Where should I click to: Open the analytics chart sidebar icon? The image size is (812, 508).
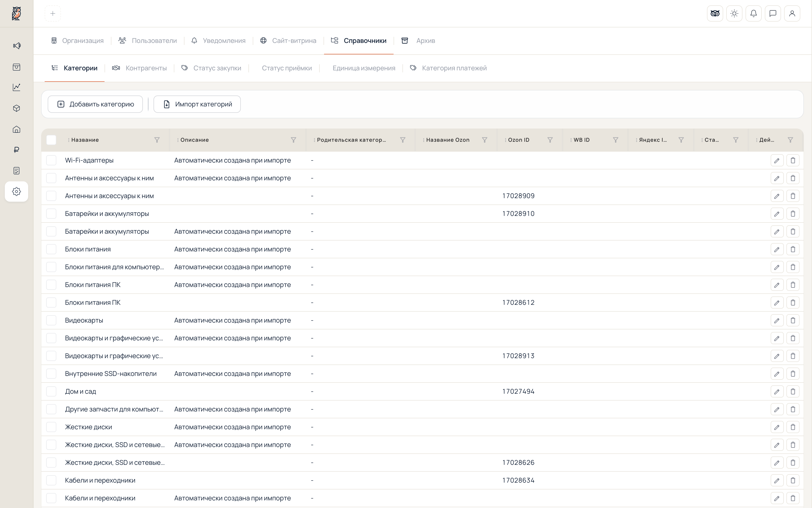pyautogui.click(x=16, y=87)
